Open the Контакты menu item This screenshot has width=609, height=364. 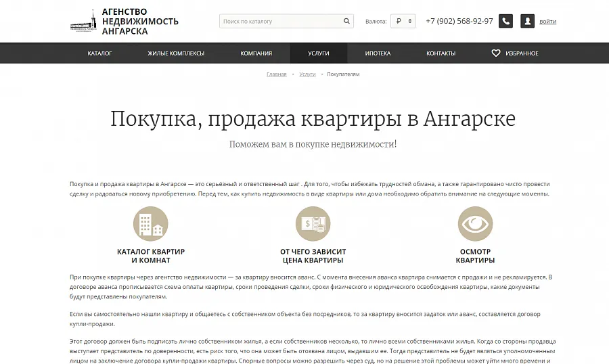441,53
